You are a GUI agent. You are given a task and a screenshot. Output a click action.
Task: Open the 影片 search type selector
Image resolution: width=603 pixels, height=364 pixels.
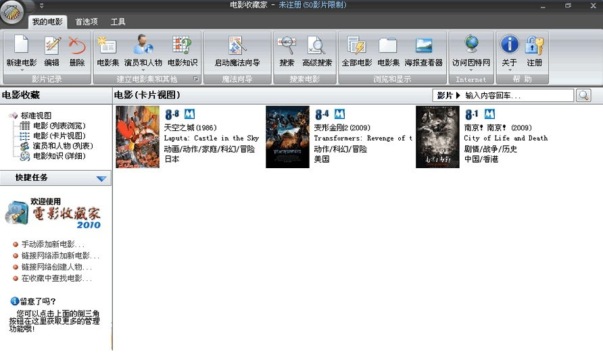(x=448, y=95)
